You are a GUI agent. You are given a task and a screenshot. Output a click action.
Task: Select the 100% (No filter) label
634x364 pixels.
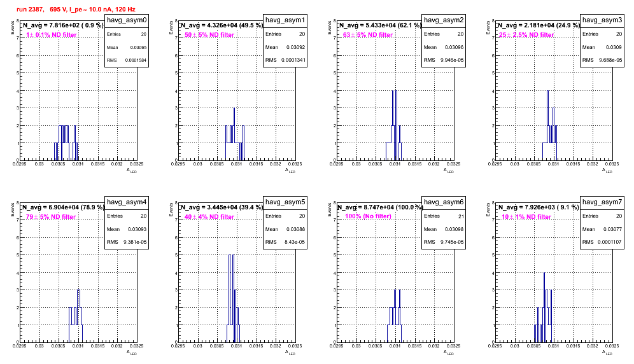tap(369, 216)
